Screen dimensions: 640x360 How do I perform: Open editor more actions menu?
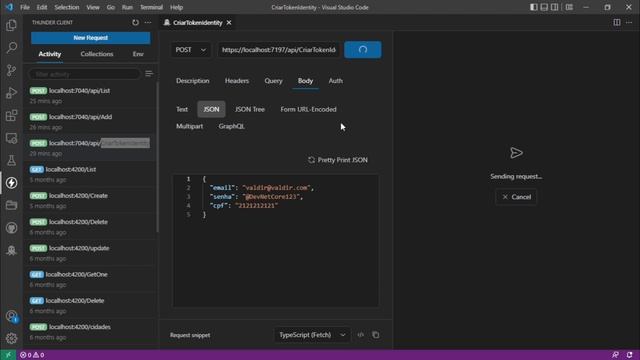[629, 22]
